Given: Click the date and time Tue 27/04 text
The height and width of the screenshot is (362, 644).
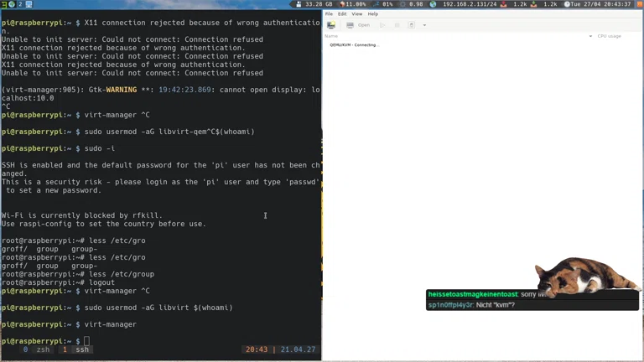Looking at the screenshot, I should 600,4.
